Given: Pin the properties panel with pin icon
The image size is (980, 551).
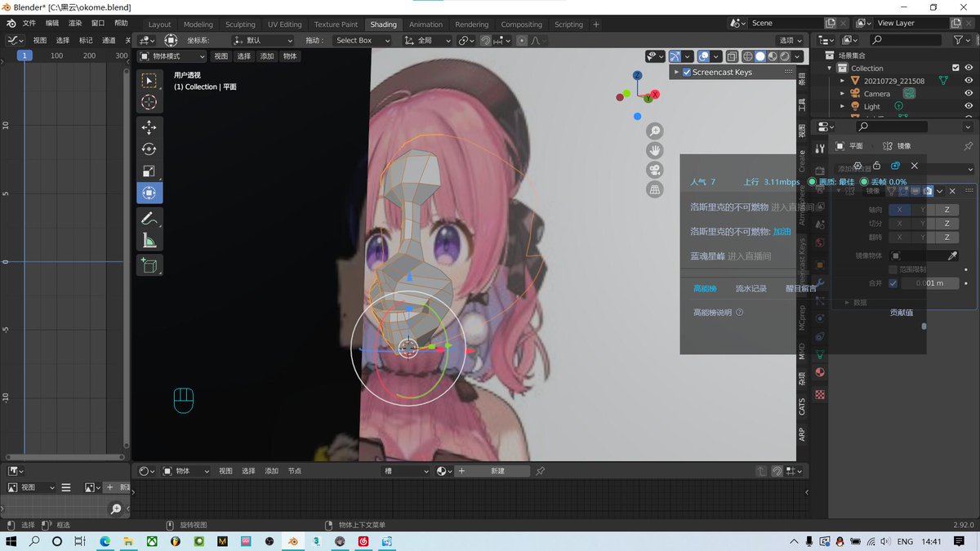Looking at the screenshot, I should (x=969, y=146).
